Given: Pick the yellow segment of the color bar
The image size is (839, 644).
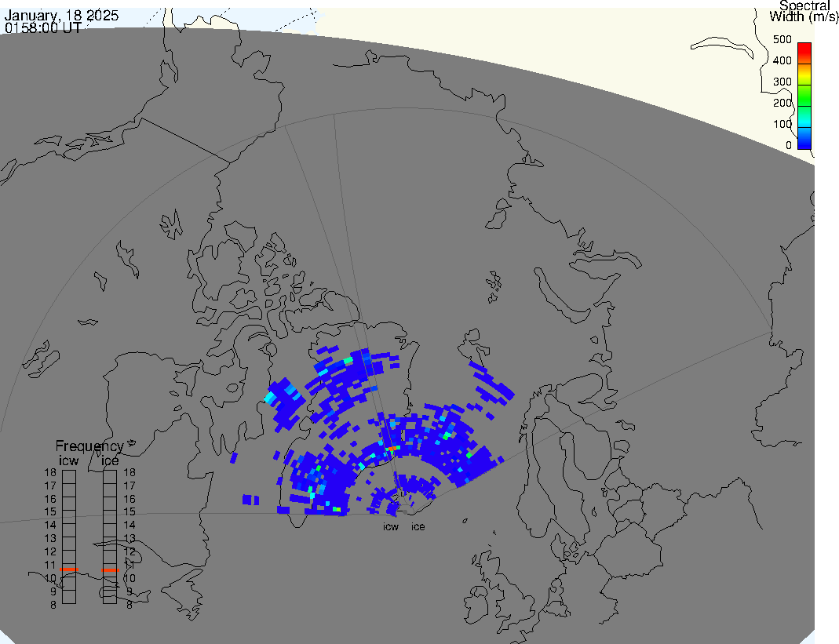Looking at the screenshot, I should click(x=804, y=75).
